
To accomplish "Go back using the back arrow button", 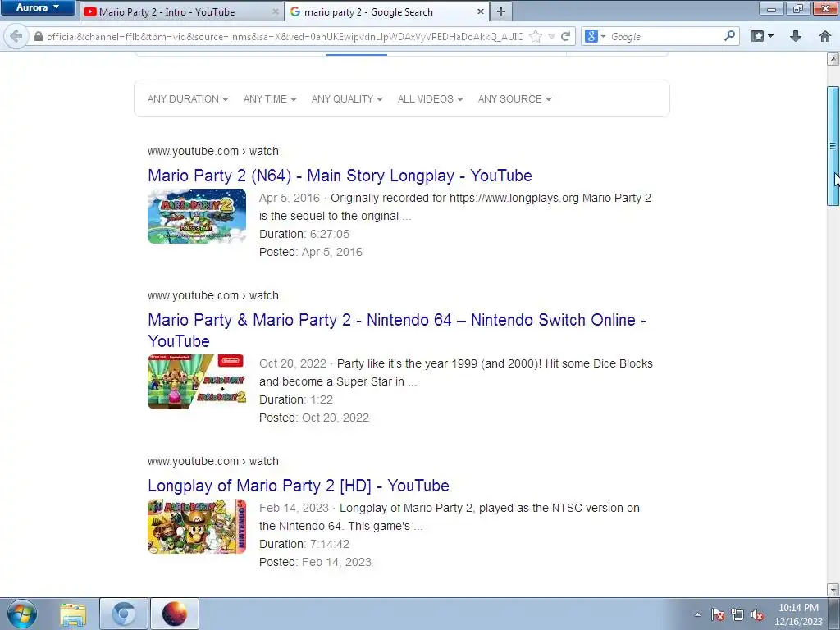I will point(16,36).
